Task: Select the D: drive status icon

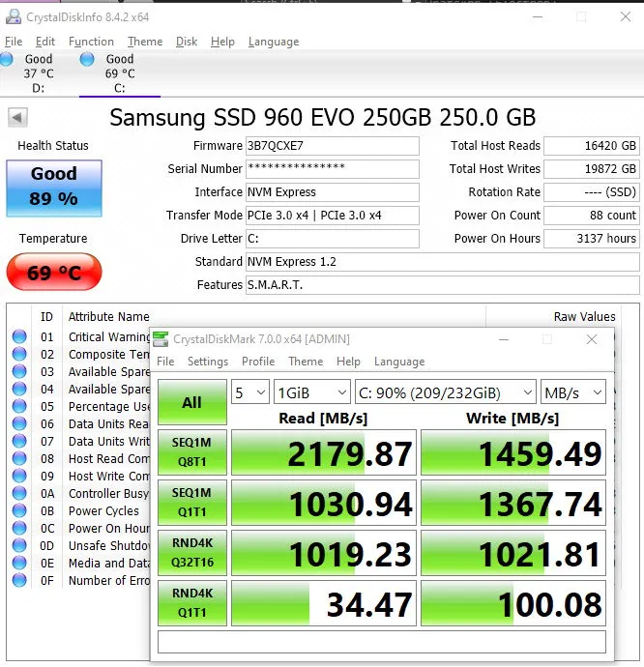Action: (8, 60)
